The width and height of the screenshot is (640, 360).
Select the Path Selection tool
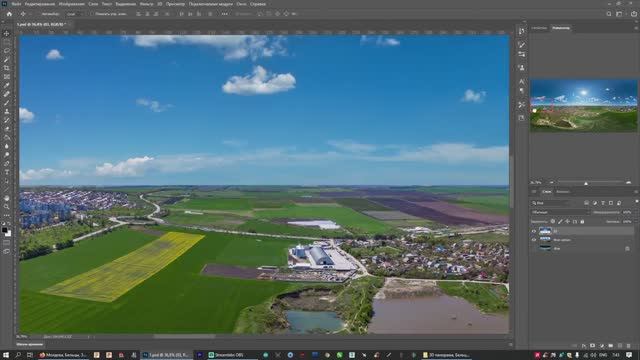pyautogui.click(x=6, y=180)
